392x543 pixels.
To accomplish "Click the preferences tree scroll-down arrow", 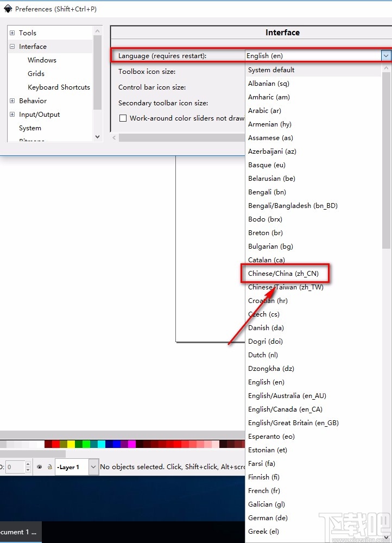I will click(x=98, y=137).
